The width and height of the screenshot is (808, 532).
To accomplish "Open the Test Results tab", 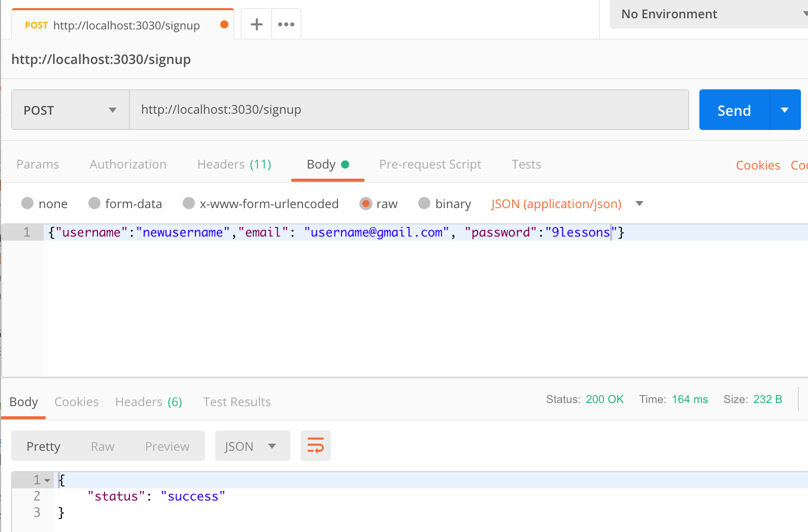I will click(237, 402).
